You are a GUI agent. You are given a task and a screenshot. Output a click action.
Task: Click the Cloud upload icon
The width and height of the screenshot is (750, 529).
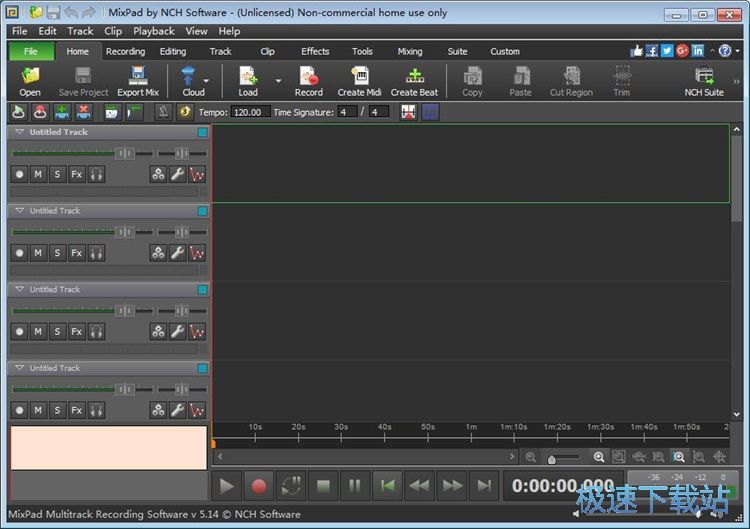click(189, 77)
